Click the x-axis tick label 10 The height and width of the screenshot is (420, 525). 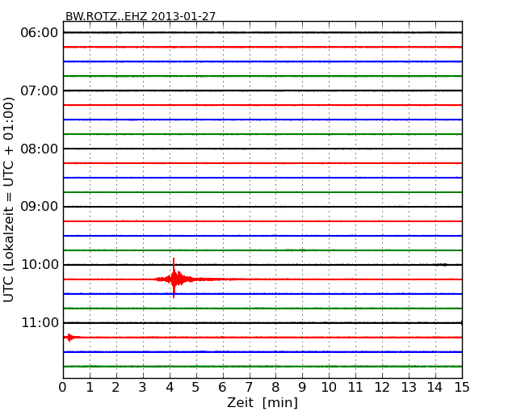[x=329, y=387]
